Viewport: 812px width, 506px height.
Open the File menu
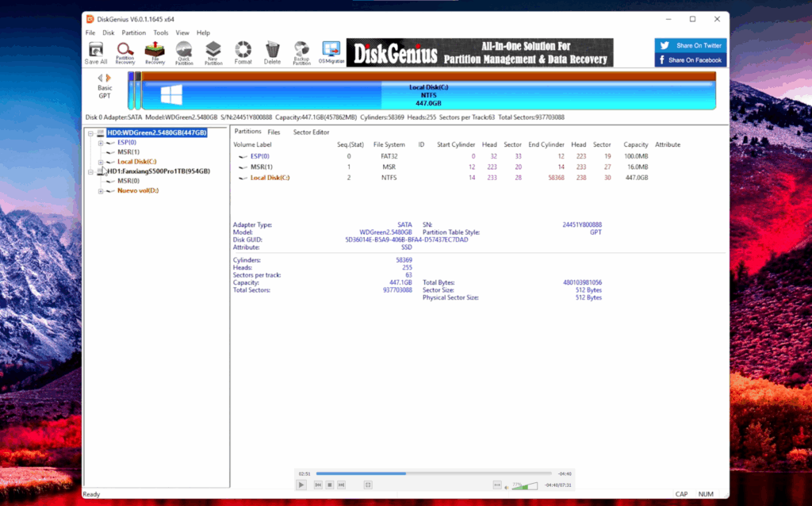pos(90,33)
